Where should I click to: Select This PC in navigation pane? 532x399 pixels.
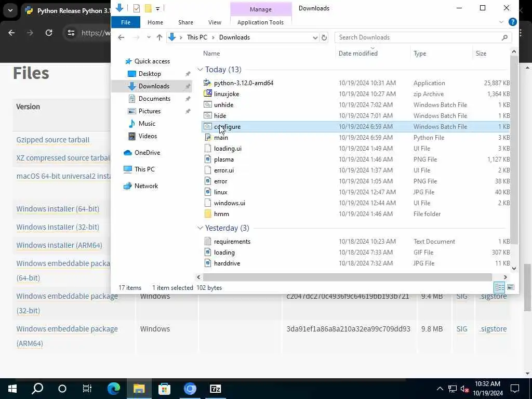pos(144,169)
